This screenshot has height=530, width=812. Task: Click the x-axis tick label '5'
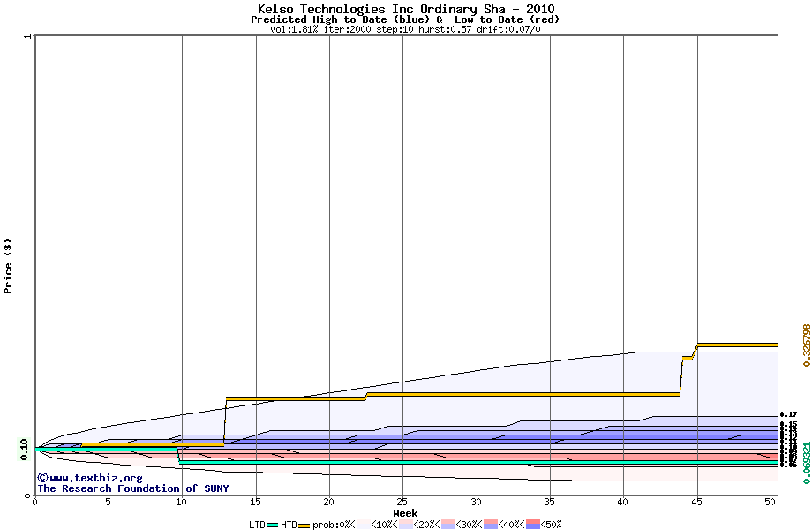coord(109,502)
